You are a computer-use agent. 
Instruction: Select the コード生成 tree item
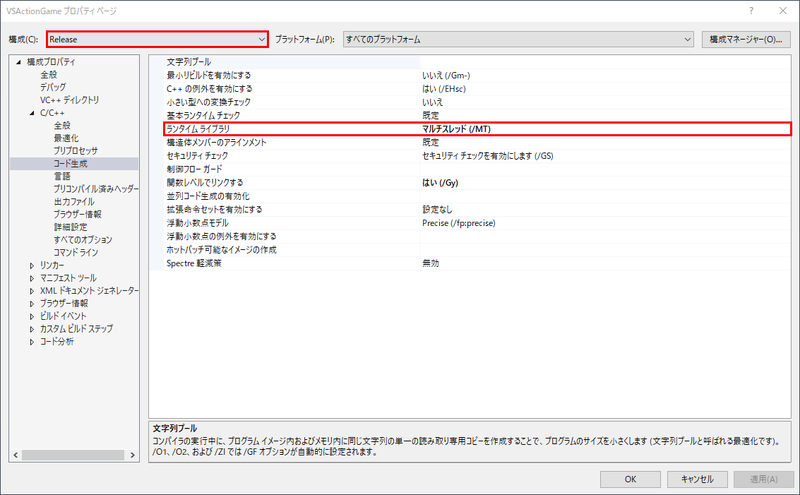(70, 164)
